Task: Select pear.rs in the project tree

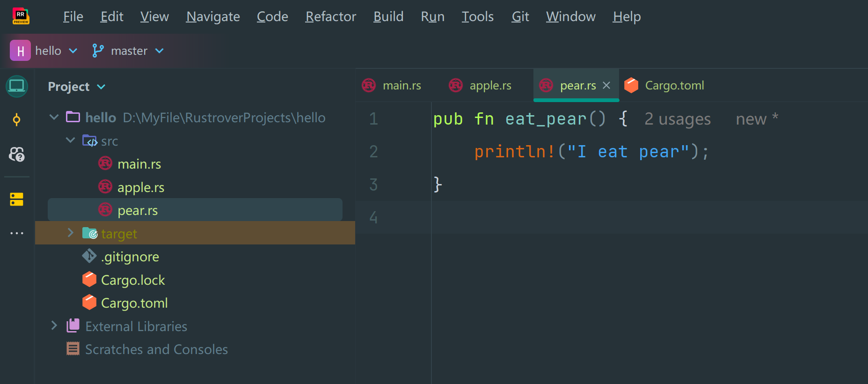Action: [138, 210]
